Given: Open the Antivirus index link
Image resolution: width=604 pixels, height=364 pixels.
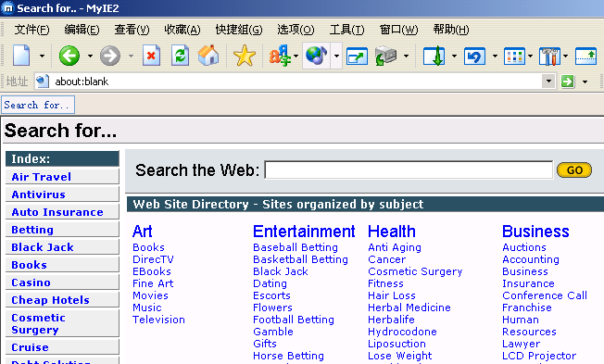Looking at the screenshot, I should click(39, 195).
